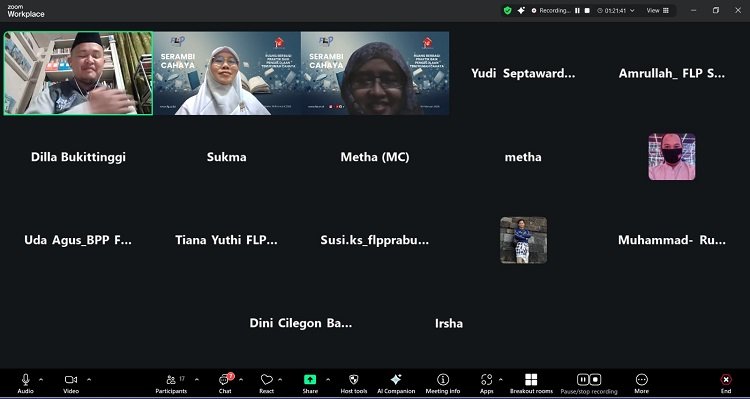Toggle the Video camera button
The height and width of the screenshot is (399, 750).
click(71, 383)
